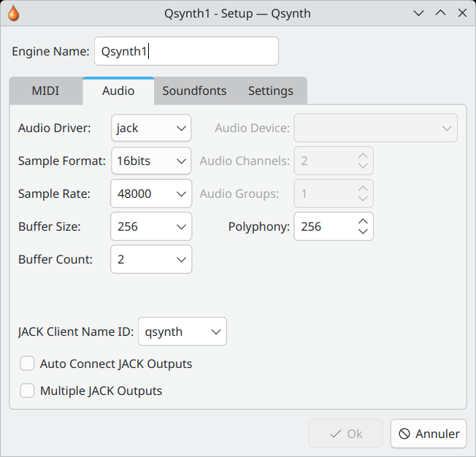Open the disabled Audio Device dropdown
The width and height of the screenshot is (476, 457).
(375, 128)
